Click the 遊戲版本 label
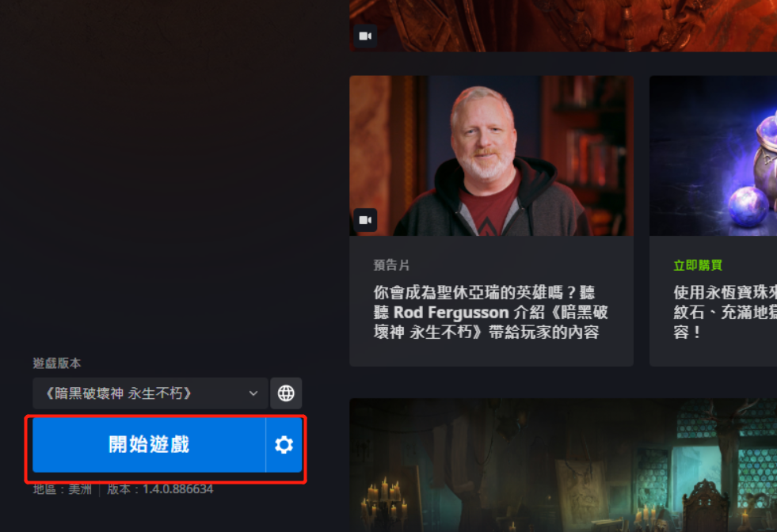The height and width of the screenshot is (532, 777). pyautogui.click(x=57, y=363)
